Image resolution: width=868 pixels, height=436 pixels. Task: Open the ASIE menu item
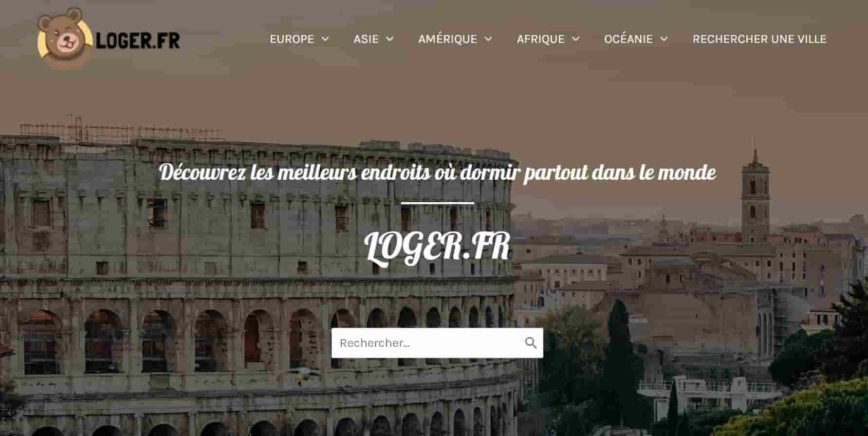pos(366,39)
